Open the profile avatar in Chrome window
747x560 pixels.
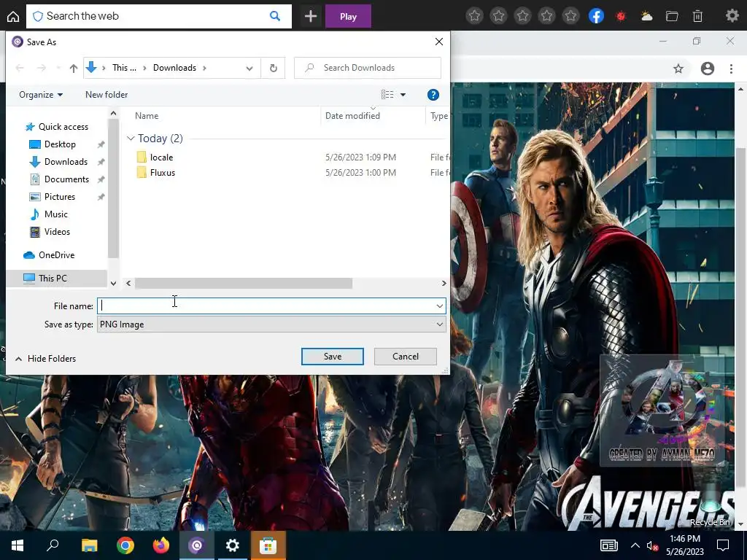pos(708,69)
